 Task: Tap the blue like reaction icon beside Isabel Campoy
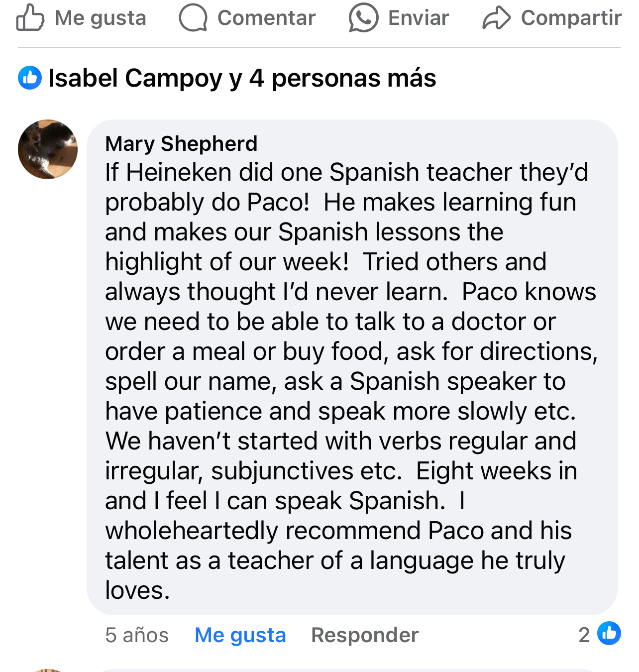tap(30, 78)
